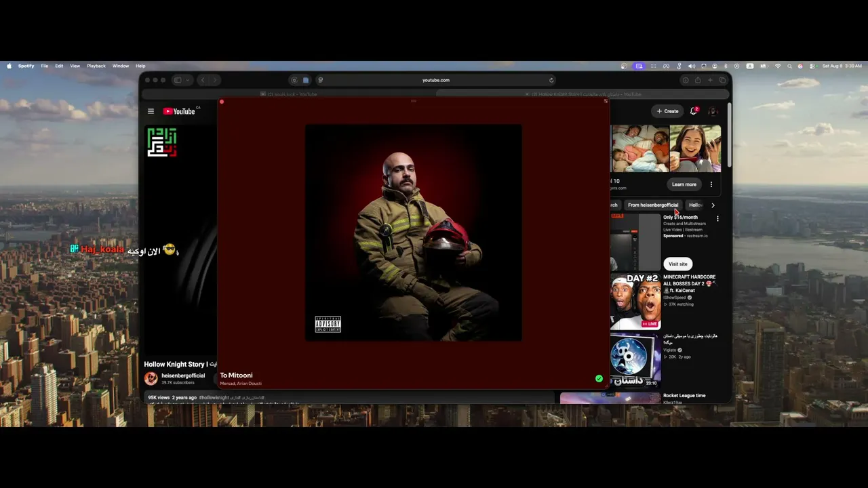Viewport: 868px width, 488px height.
Task: Go back in Safari
Action: [x=202, y=80]
